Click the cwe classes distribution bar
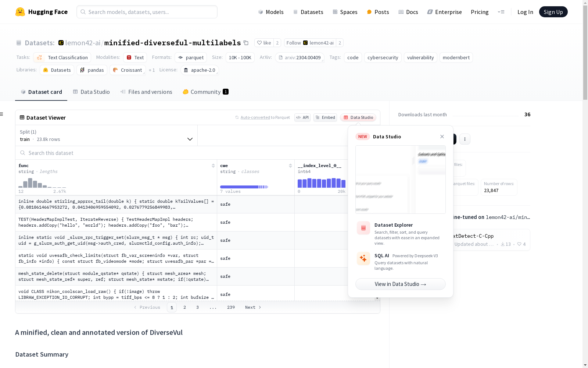 point(244,187)
